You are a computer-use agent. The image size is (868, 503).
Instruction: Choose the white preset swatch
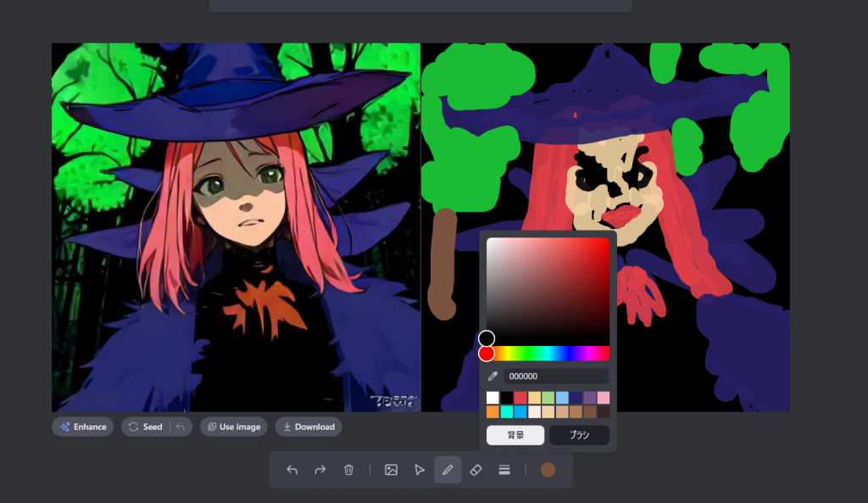coord(492,398)
